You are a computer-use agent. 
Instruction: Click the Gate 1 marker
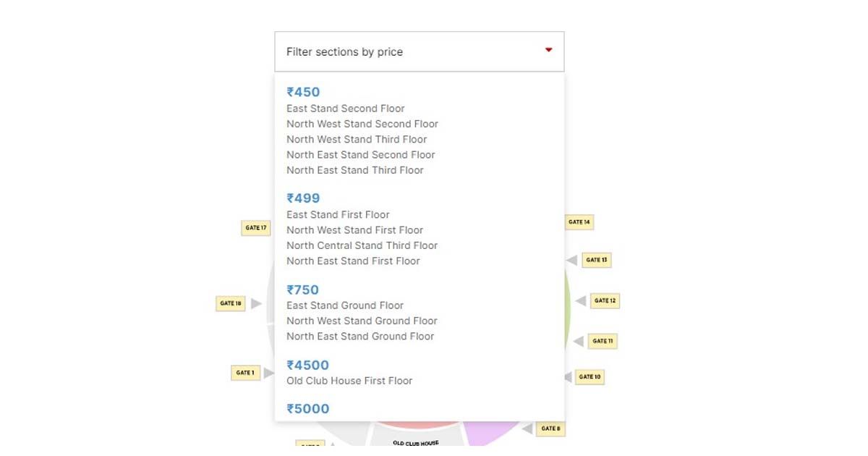245,373
